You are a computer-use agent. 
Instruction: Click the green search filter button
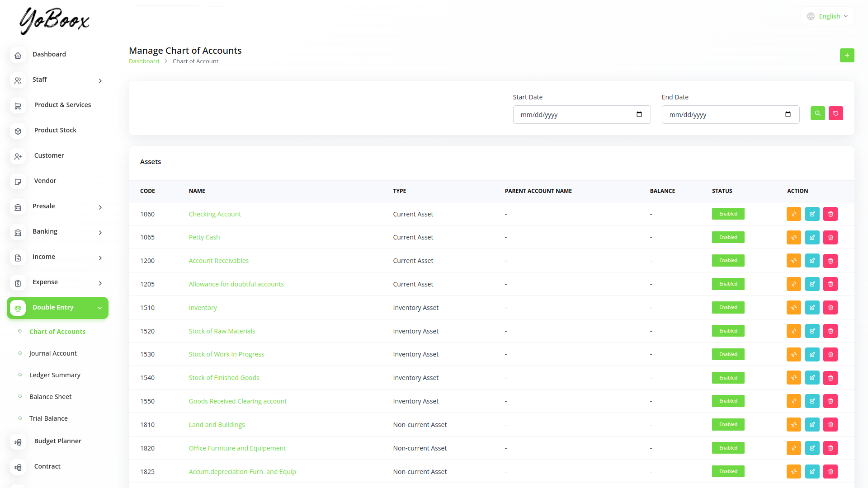pos(817,113)
